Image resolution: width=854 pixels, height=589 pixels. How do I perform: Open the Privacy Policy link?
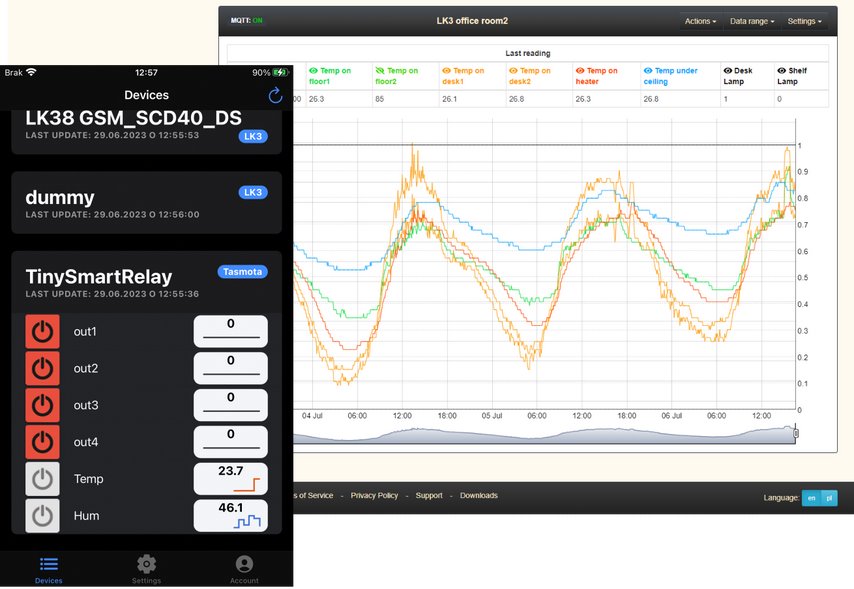[374, 496]
